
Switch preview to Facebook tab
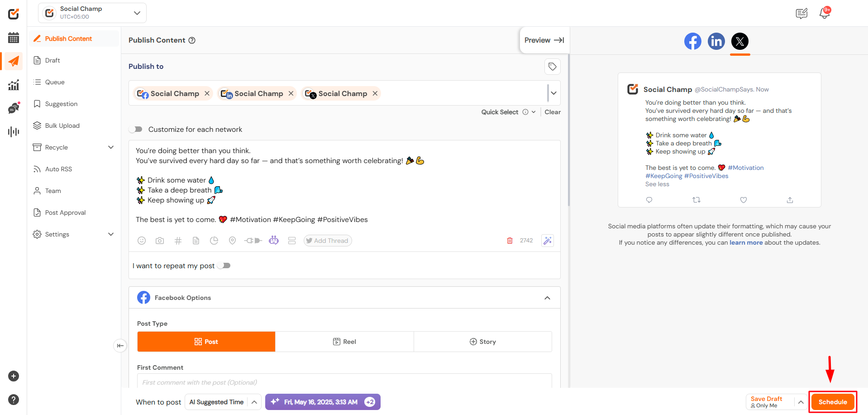point(692,41)
